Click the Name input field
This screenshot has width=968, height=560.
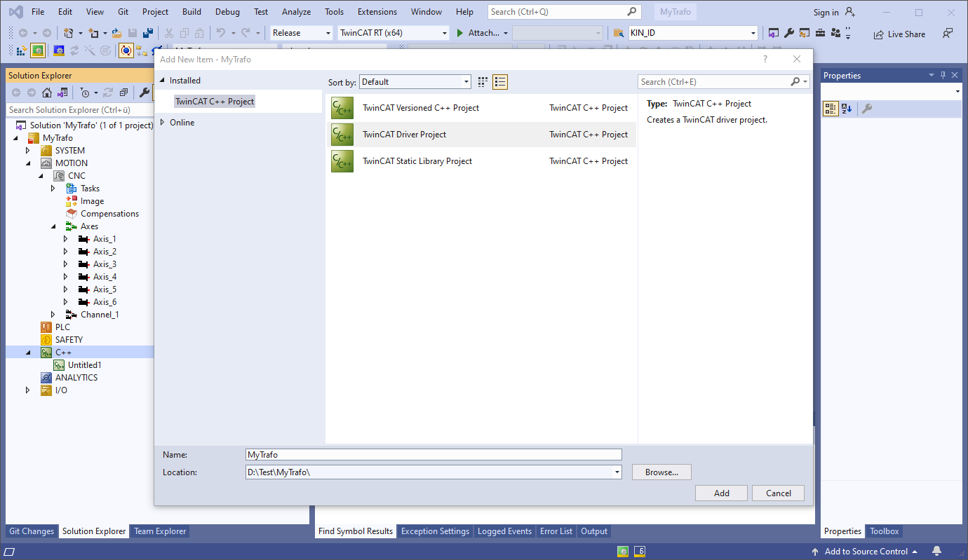[x=433, y=455]
